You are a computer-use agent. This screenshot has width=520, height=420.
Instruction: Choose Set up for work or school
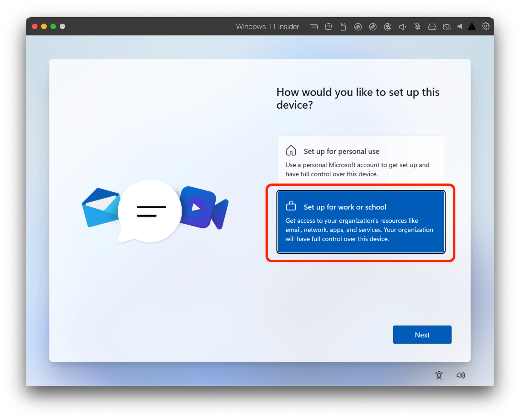[x=361, y=222]
